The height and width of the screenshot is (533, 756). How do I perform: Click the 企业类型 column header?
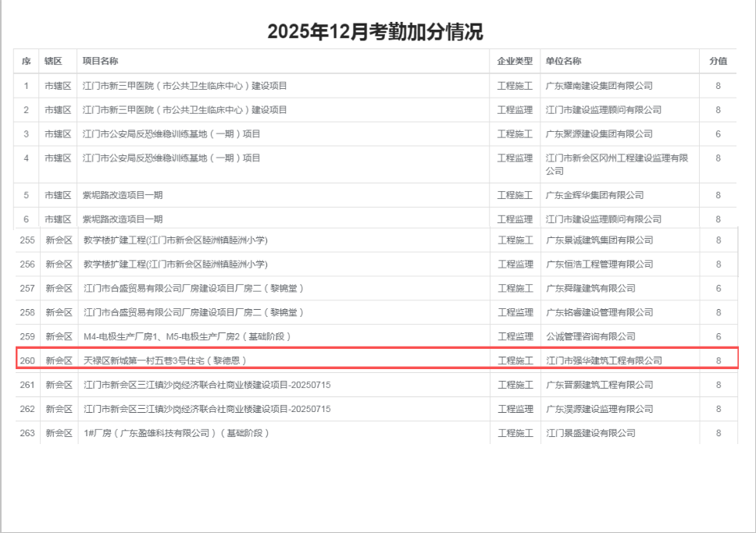(x=515, y=61)
